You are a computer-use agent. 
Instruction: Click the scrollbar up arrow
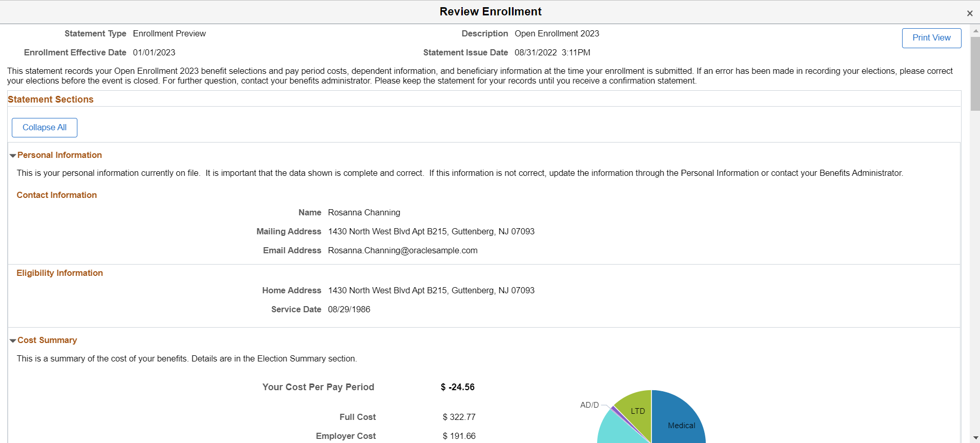(x=975, y=31)
